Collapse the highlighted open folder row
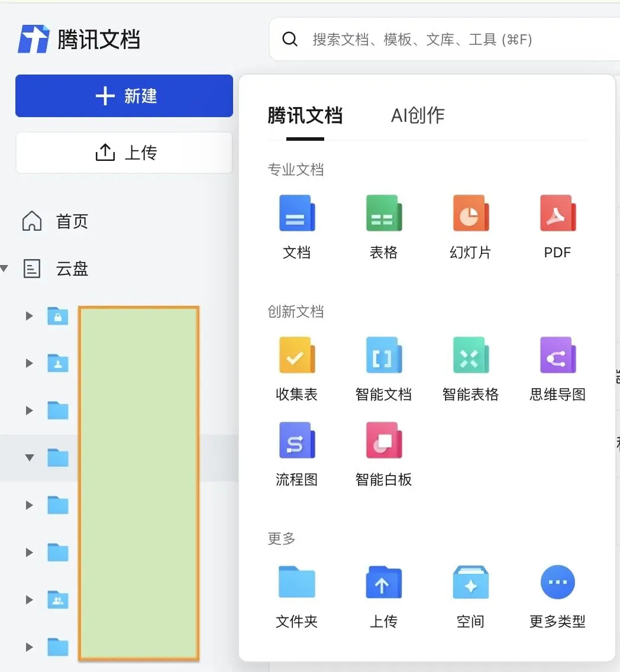This screenshot has width=620, height=672. [x=29, y=458]
